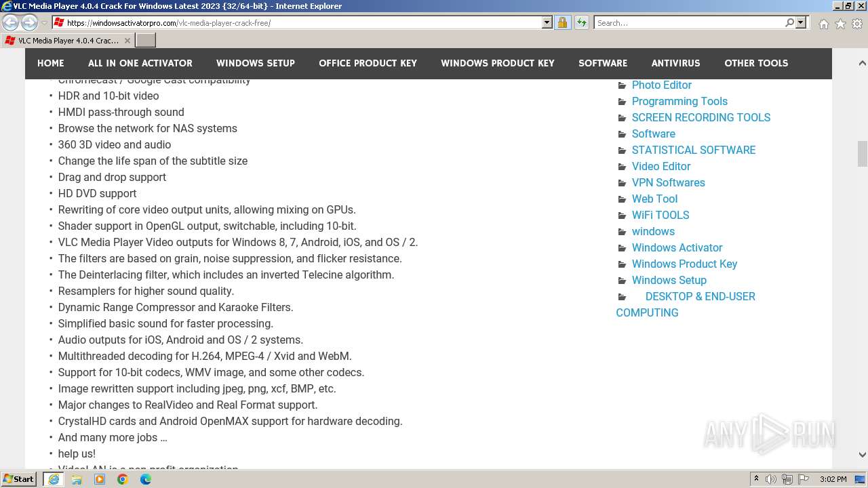Open Internet Explorer in the taskbar
This screenshot has width=868, height=488.
[x=54, y=479]
